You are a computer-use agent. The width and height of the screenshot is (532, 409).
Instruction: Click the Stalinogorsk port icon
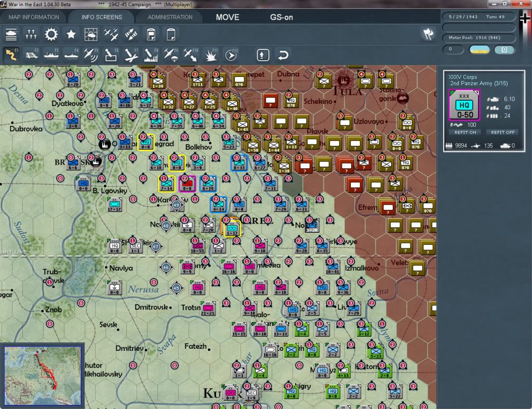point(403,98)
